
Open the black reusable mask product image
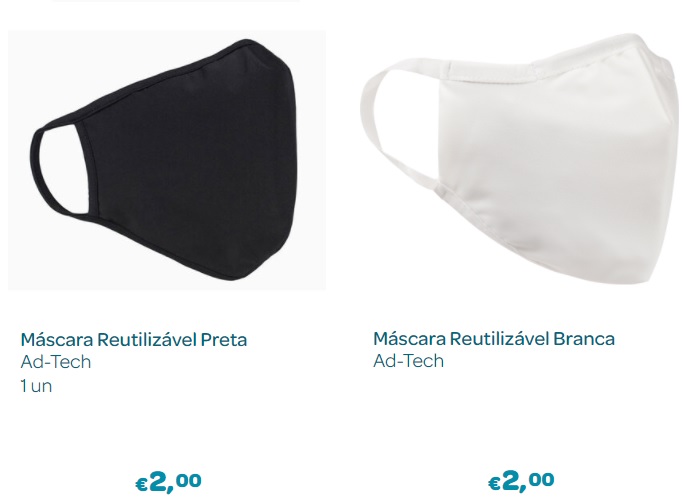coord(167,160)
